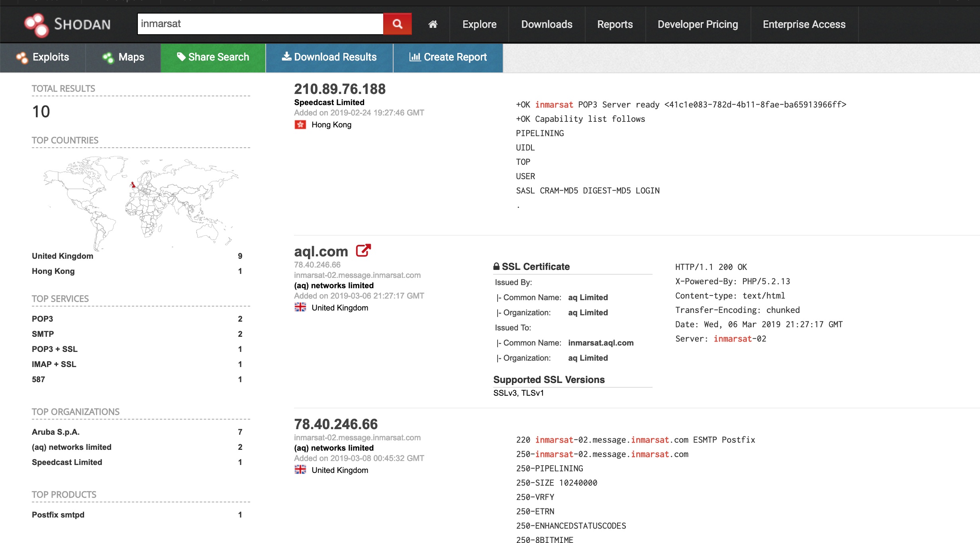
Task: Switch to the Maps tab
Action: click(123, 57)
